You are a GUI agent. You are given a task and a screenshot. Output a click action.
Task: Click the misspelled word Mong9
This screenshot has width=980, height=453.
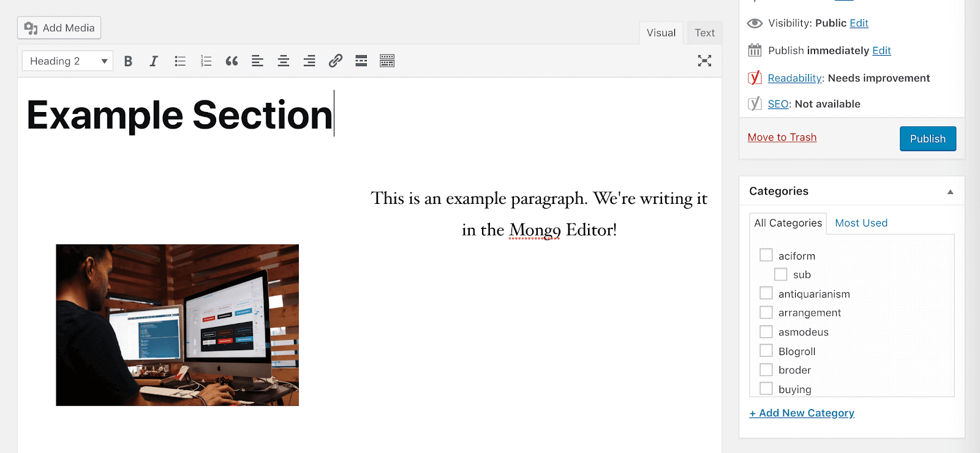tap(535, 230)
